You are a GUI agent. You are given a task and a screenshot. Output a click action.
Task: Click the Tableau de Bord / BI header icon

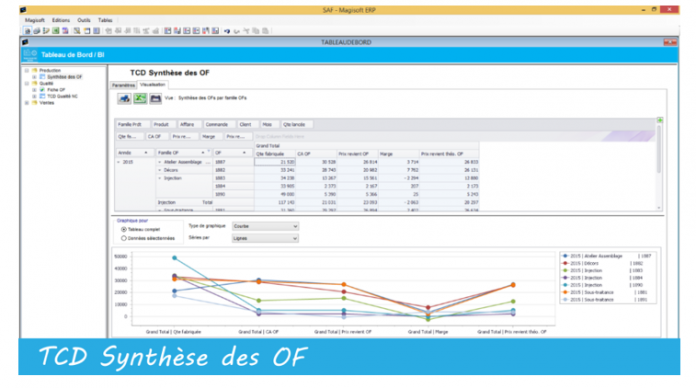[30, 55]
